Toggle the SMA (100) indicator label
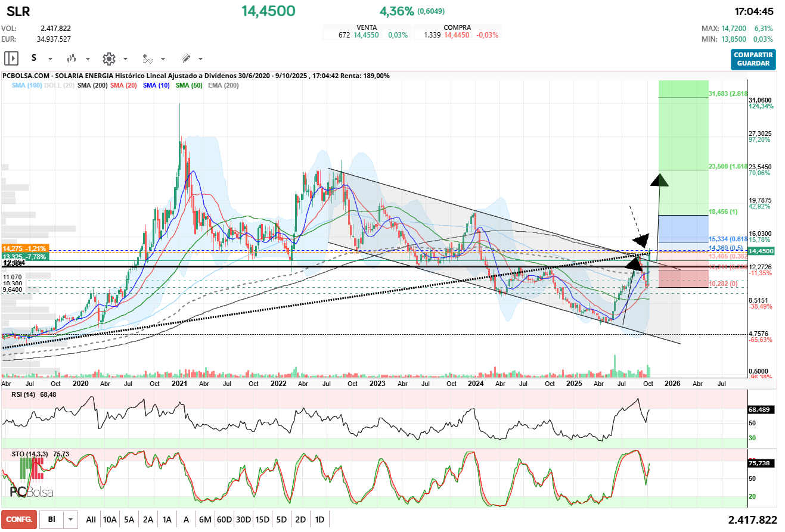This screenshot has height=532, width=785. pyautogui.click(x=26, y=86)
